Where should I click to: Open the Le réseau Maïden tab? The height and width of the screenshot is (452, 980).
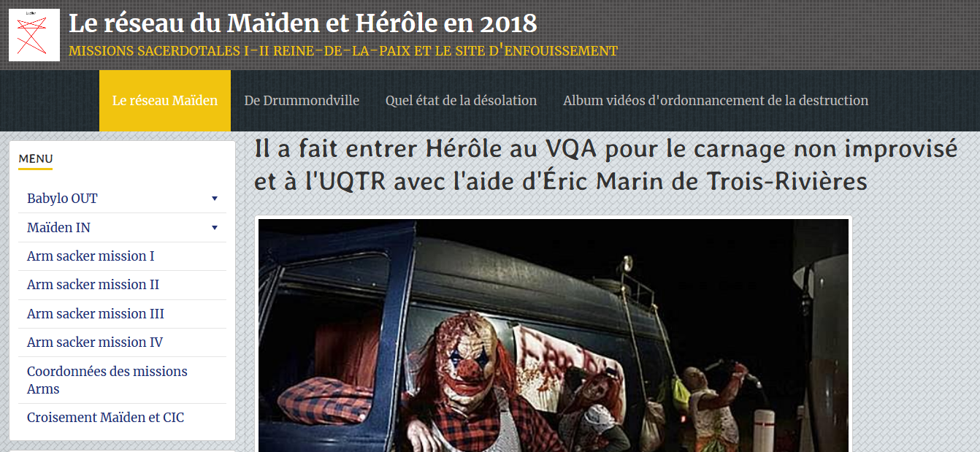coord(165,101)
